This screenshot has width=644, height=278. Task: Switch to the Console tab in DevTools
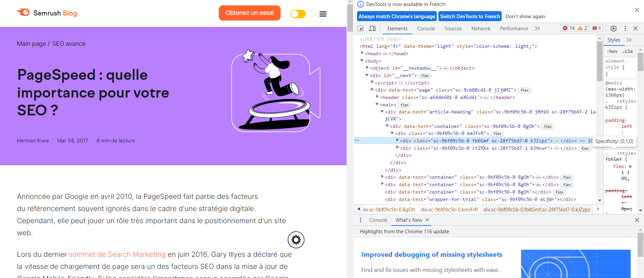click(426, 29)
